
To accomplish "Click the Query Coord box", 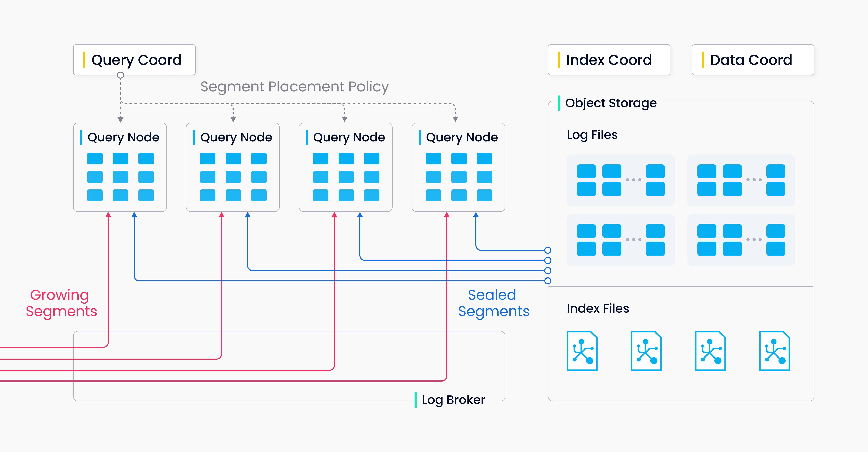I will point(134,60).
